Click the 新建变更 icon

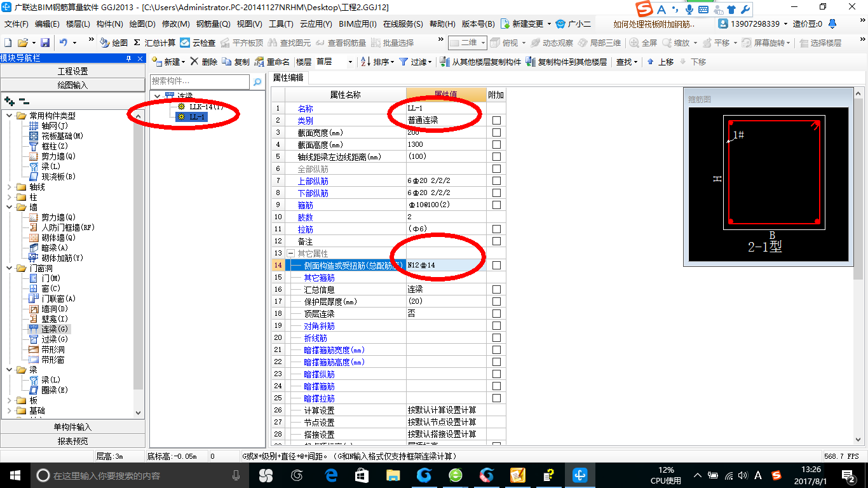click(x=505, y=24)
